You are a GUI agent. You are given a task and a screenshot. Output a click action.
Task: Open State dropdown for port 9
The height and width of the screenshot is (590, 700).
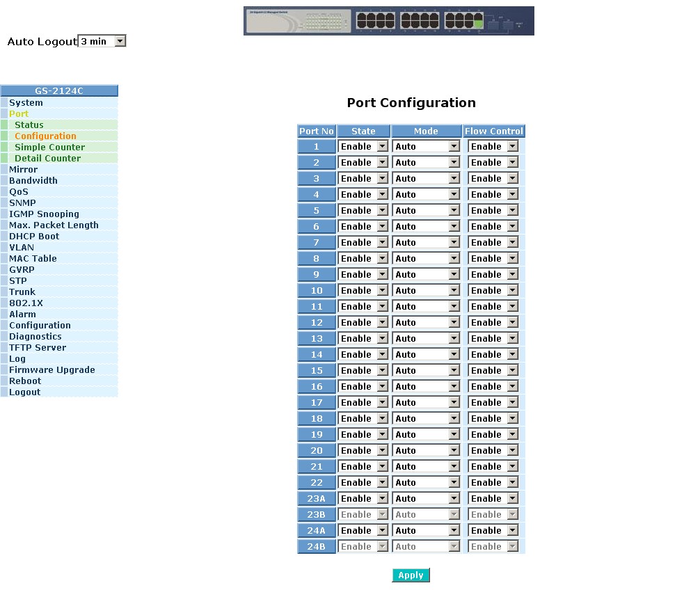363,274
